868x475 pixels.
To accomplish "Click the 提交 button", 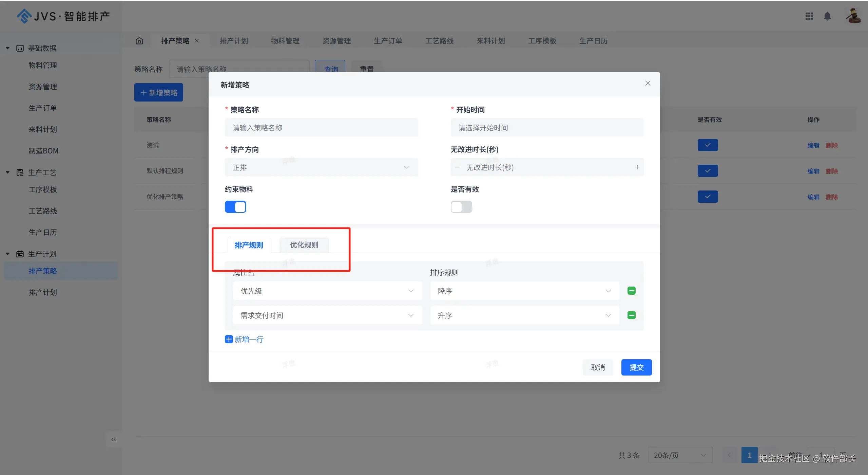I will (x=636, y=367).
